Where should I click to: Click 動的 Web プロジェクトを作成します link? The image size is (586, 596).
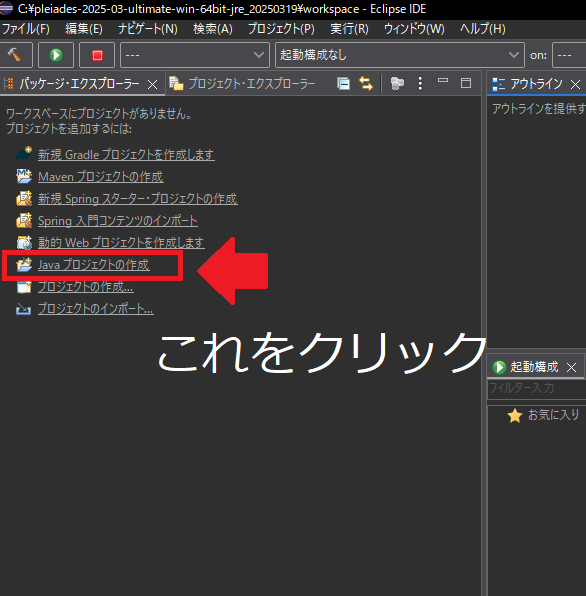point(121,243)
